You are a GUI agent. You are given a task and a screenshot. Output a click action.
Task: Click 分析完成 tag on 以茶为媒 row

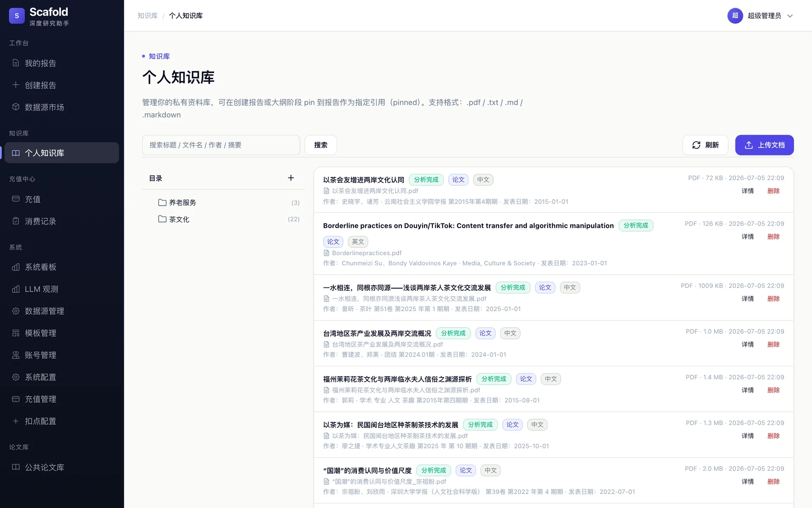pos(480,425)
